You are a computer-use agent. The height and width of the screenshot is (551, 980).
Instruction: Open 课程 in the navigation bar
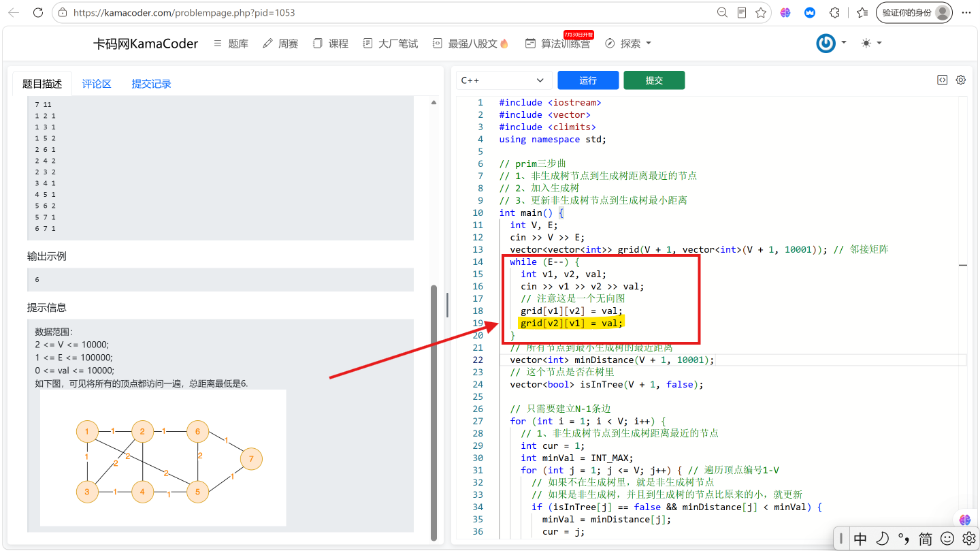tap(331, 44)
